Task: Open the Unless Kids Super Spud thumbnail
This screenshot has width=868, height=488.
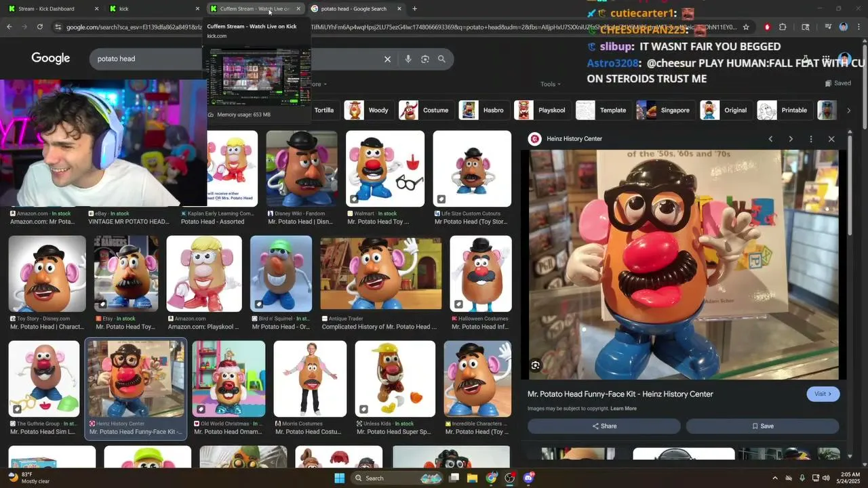Action: click(x=395, y=379)
